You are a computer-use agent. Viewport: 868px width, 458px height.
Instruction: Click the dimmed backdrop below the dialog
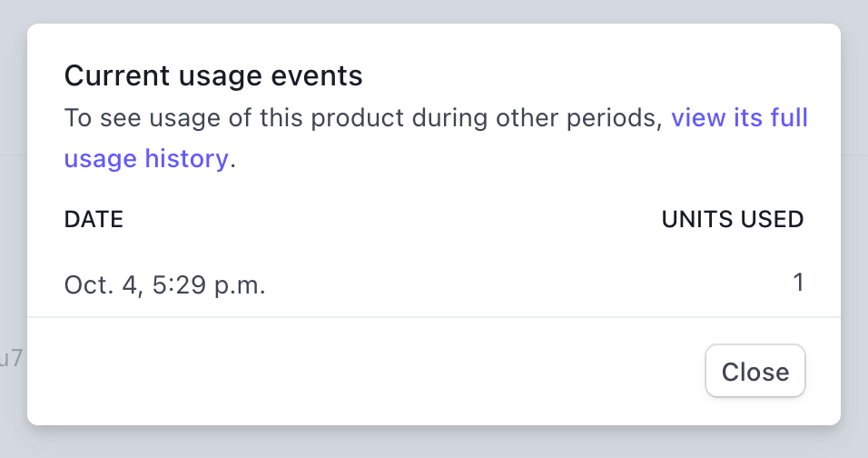(x=434, y=443)
